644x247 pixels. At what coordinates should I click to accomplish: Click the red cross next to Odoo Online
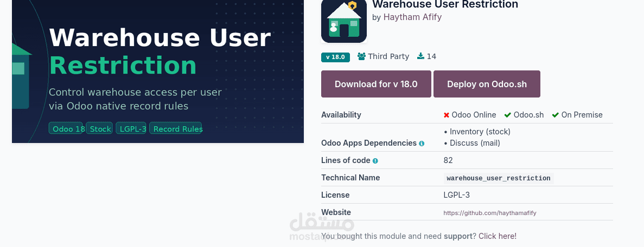pos(447,115)
